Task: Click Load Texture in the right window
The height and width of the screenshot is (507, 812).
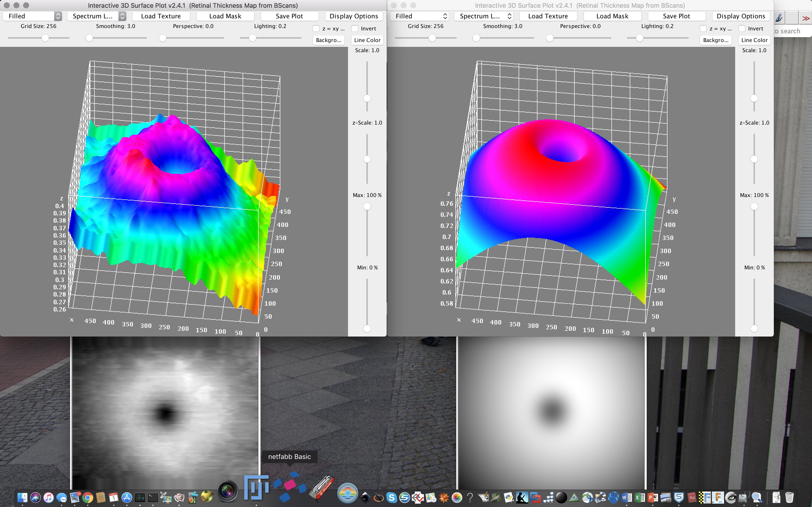Action: pyautogui.click(x=548, y=16)
